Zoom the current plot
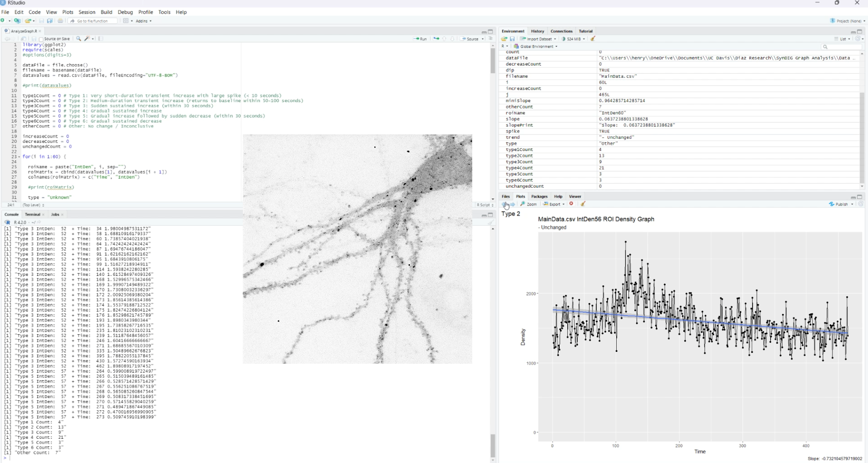868x463 pixels. 529,204
